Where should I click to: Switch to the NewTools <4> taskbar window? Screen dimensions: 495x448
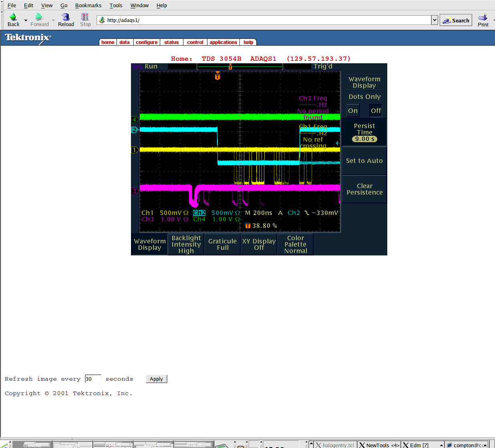[379, 445]
